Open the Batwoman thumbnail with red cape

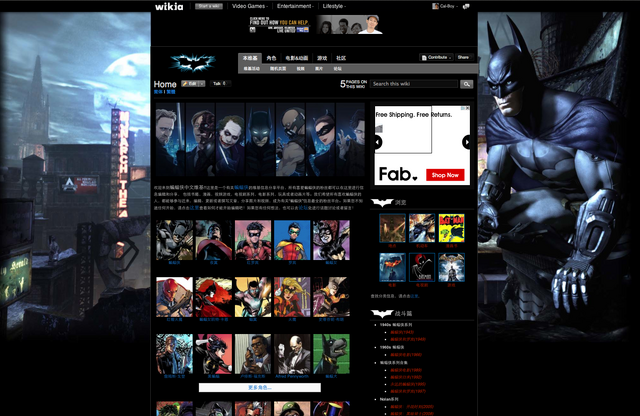click(213, 297)
